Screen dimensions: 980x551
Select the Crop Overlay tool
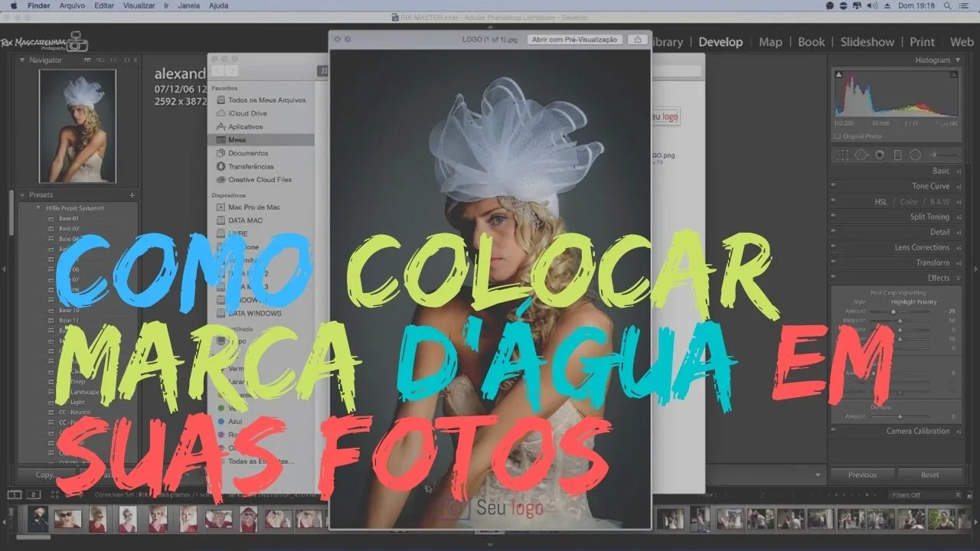842,155
